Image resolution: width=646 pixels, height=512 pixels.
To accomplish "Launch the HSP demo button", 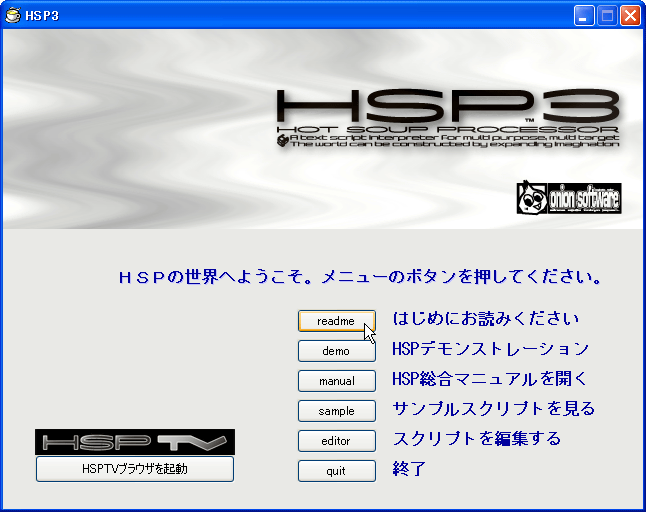I will coord(337,351).
